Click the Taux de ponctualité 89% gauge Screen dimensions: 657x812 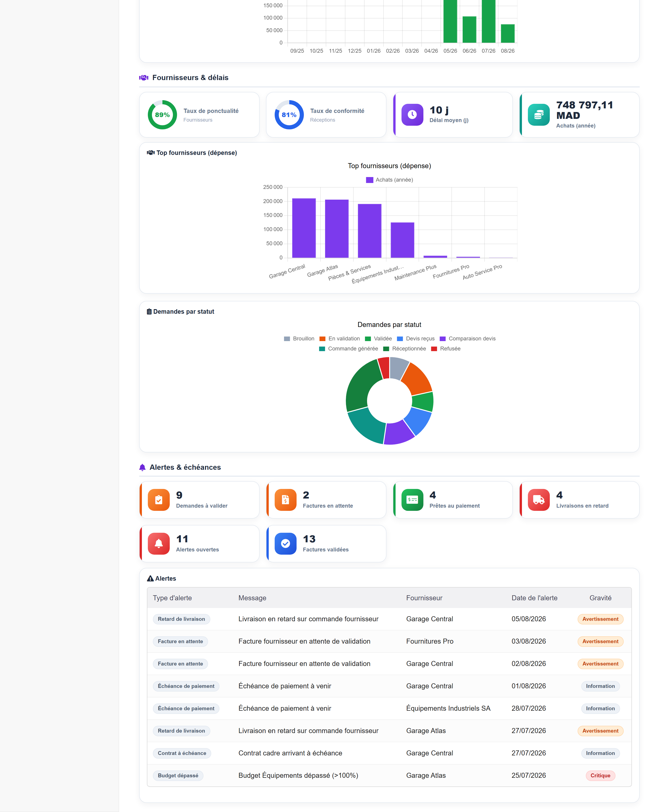(x=162, y=115)
